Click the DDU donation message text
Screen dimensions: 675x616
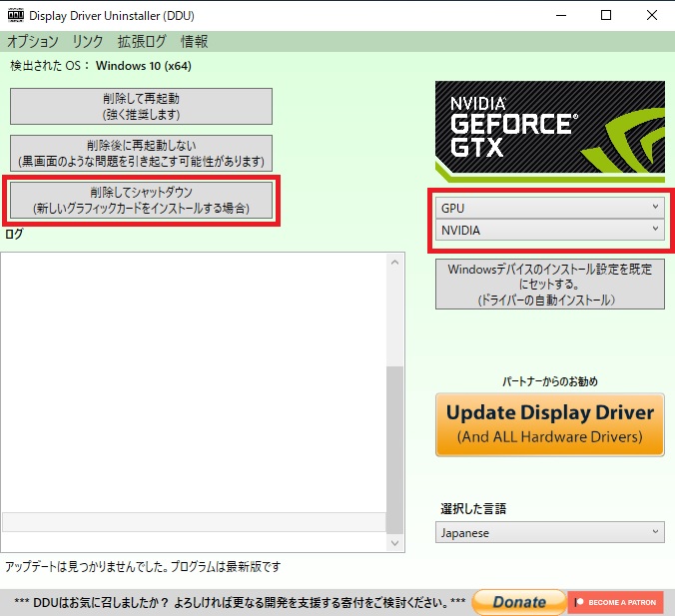pyautogui.click(x=240, y=602)
